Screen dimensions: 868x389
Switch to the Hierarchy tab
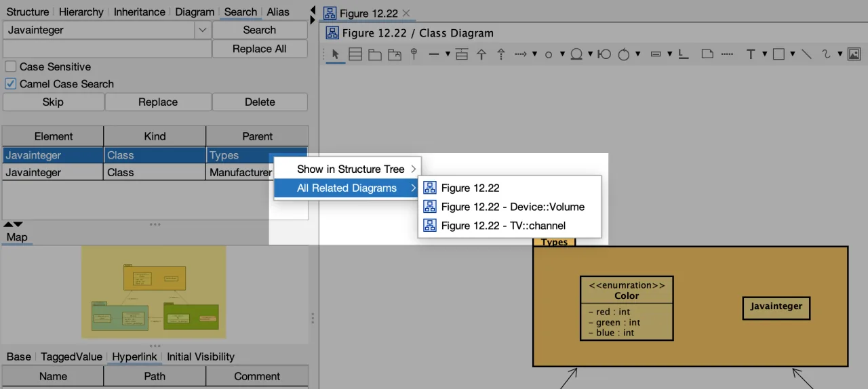point(81,12)
